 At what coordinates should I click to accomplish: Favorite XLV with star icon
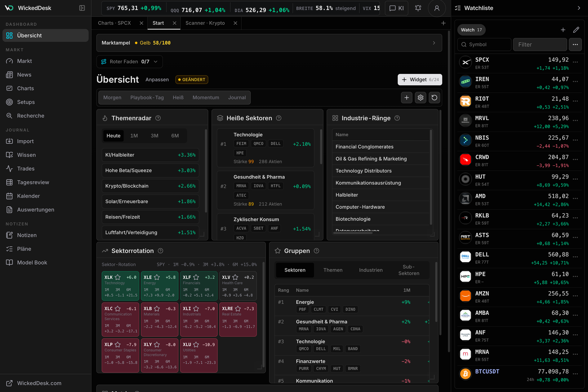235,277
